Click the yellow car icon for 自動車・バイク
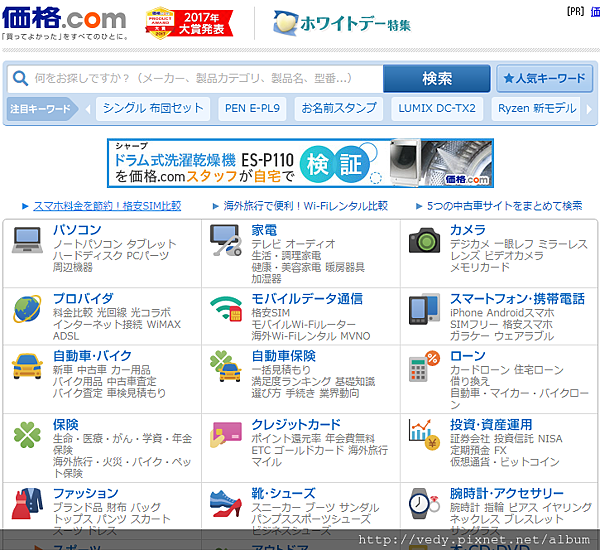 pos(27,366)
